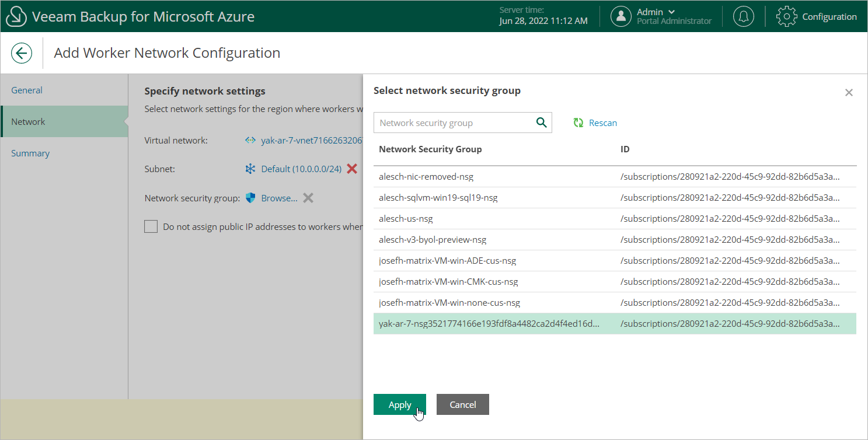
Task: Click the search magnifier icon
Action: click(x=541, y=123)
